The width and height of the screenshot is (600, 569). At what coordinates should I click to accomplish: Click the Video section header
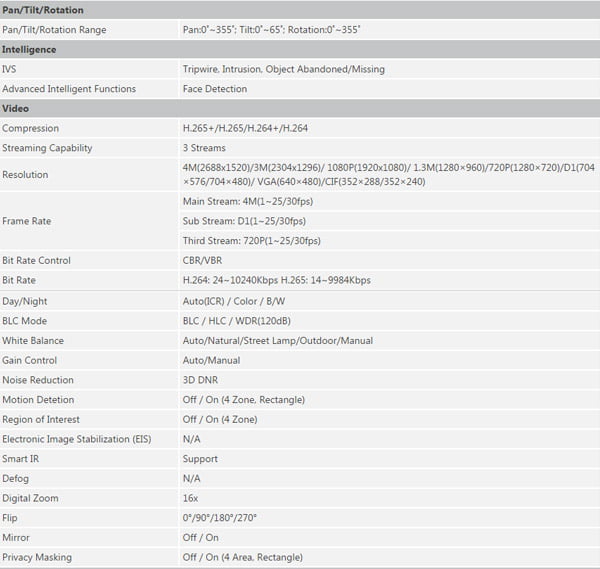pyautogui.click(x=17, y=108)
